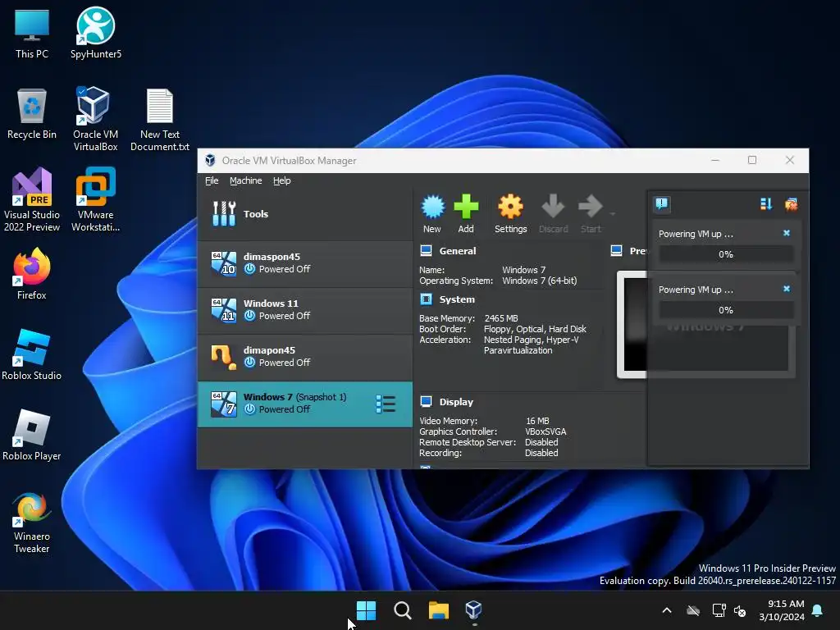The width and height of the screenshot is (840, 630).
Task: Open Oracle VM VirtualBox desktop shortcut
Action: click(x=95, y=118)
